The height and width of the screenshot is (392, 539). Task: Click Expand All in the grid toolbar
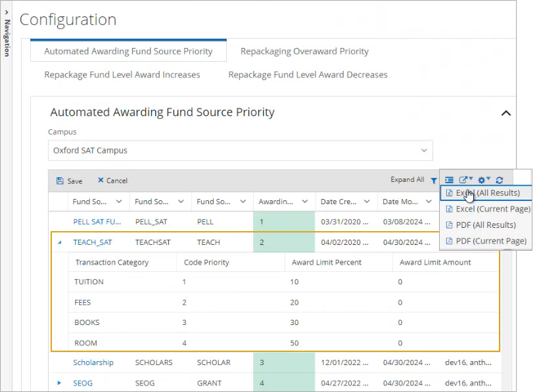[x=407, y=179]
